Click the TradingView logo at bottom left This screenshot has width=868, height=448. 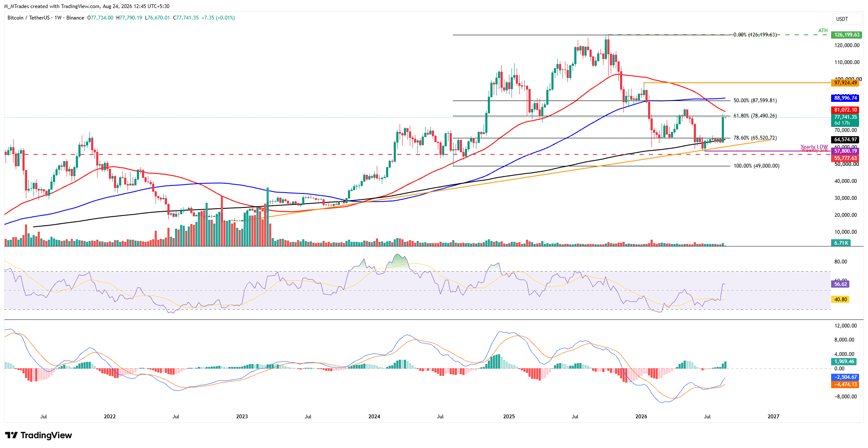pos(38,435)
